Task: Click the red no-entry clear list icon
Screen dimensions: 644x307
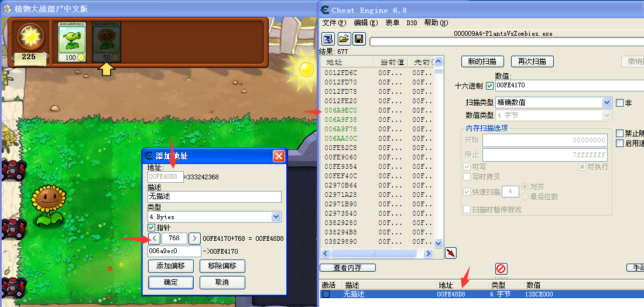Action: pos(501,269)
